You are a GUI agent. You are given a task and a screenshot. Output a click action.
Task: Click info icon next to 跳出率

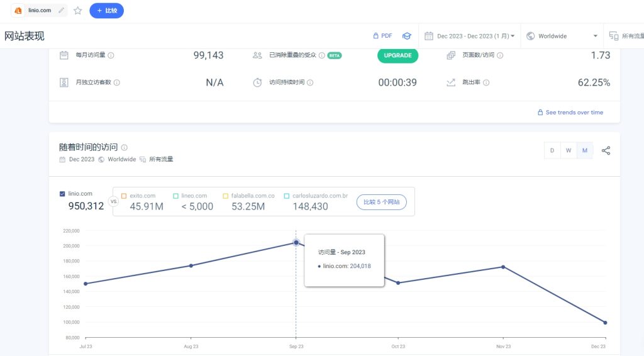(x=486, y=82)
